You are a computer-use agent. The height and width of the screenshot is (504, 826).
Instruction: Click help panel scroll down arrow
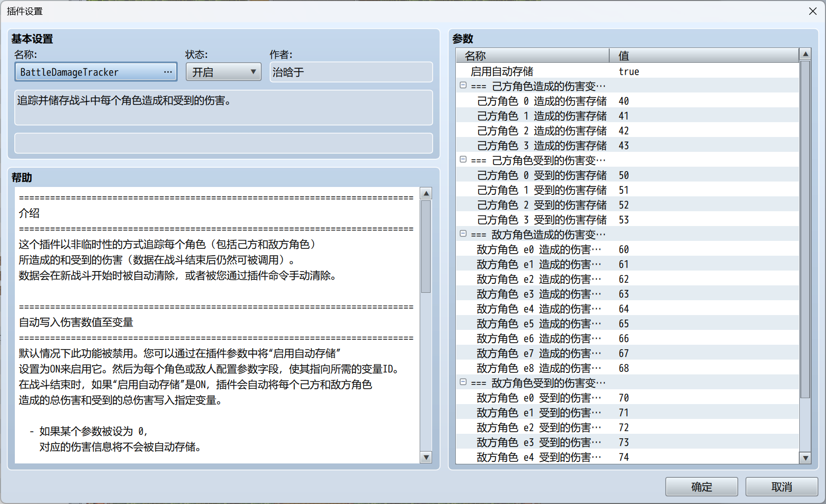pos(426,457)
